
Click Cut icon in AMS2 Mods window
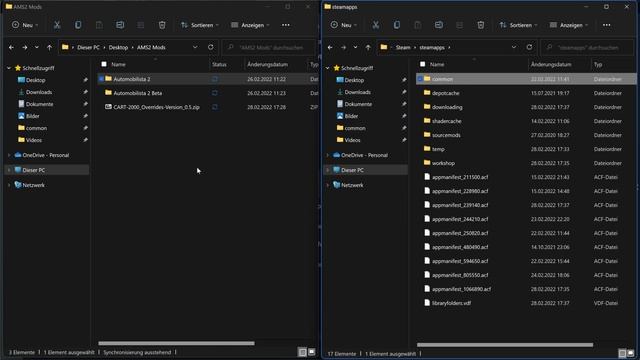pyautogui.click(x=57, y=25)
